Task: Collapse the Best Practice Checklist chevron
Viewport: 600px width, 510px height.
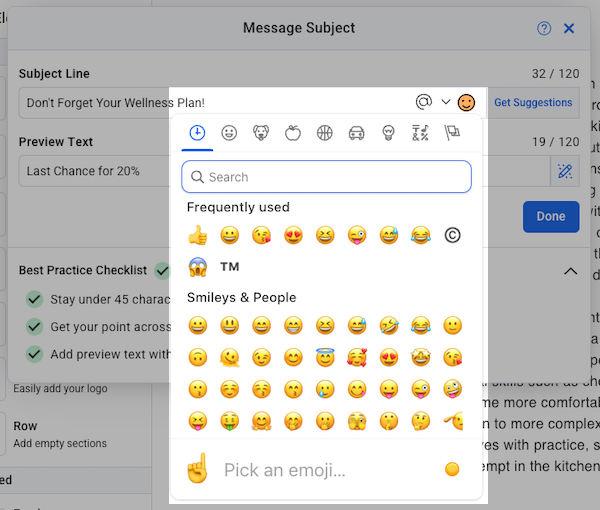Action: pyautogui.click(x=570, y=271)
